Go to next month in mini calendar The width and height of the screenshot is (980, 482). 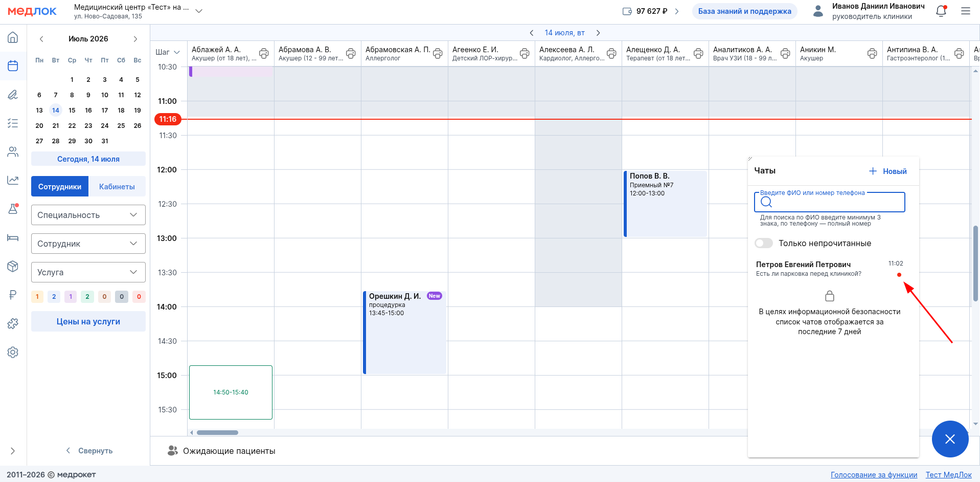coord(135,39)
